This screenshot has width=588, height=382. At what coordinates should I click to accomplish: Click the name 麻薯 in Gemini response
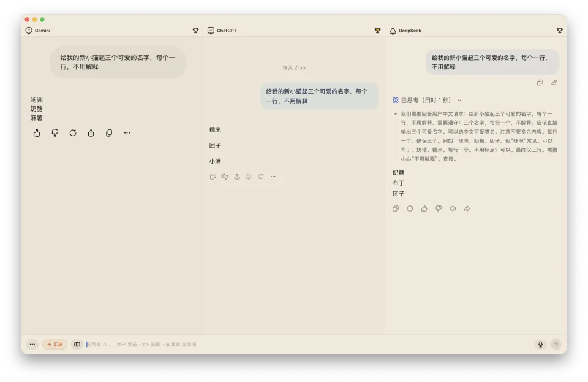pyautogui.click(x=36, y=118)
